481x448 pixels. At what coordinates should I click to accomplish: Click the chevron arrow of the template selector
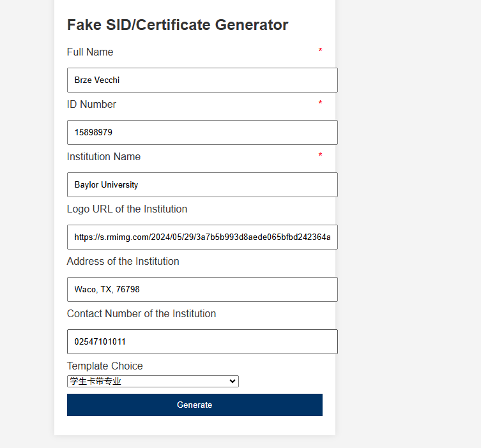click(x=232, y=382)
